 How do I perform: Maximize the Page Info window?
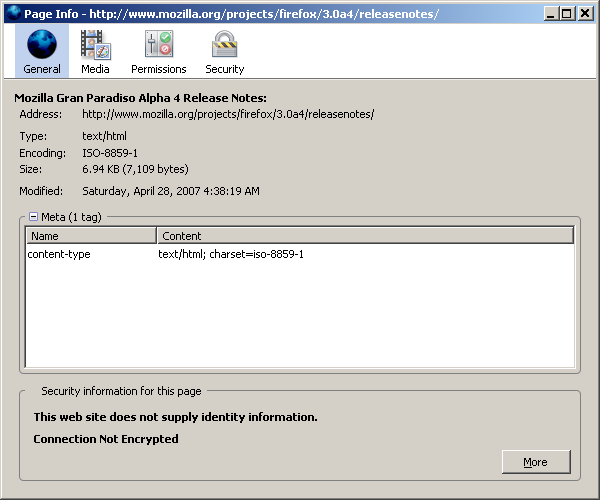click(566, 14)
